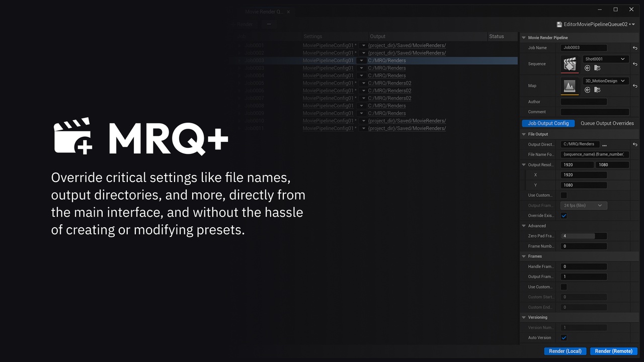Collapse the Movie Render Pipeline section

pos(523,38)
